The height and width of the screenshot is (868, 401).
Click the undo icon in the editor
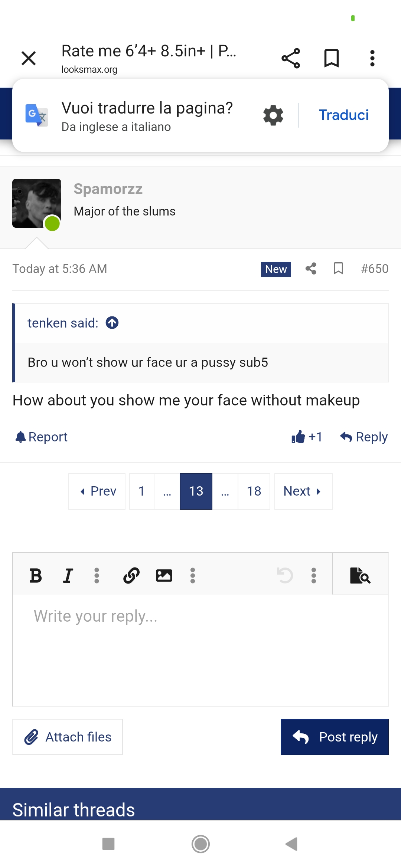coord(285,576)
